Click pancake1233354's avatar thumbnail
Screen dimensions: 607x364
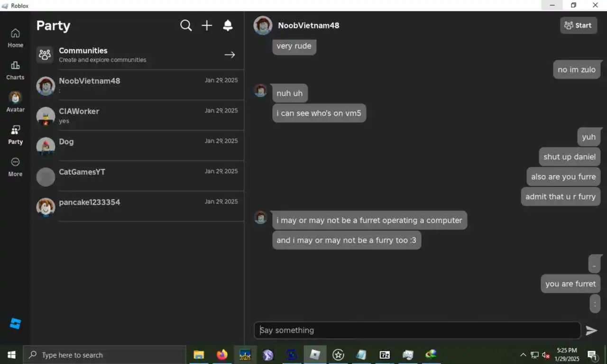(x=46, y=207)
